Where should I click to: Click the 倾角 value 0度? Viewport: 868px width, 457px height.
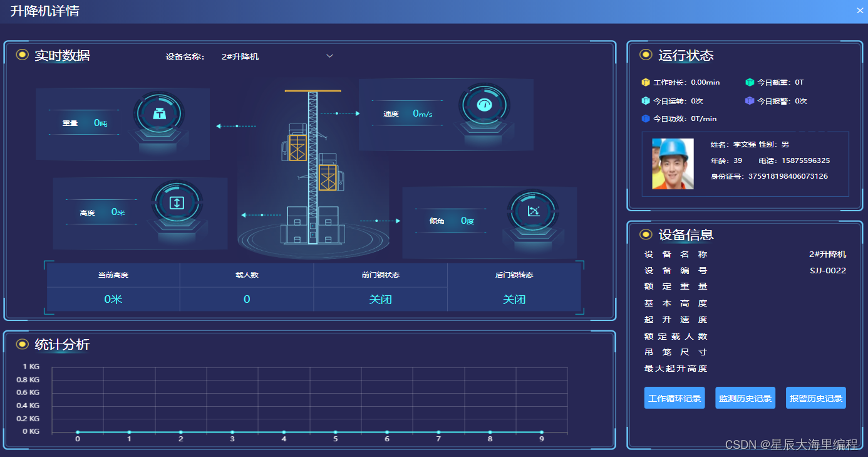468,221
